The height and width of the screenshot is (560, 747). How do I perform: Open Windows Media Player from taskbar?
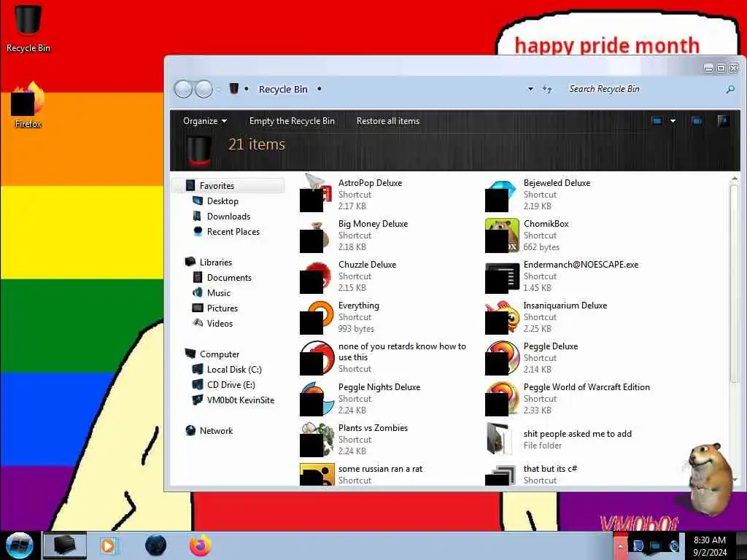[108, 545]
